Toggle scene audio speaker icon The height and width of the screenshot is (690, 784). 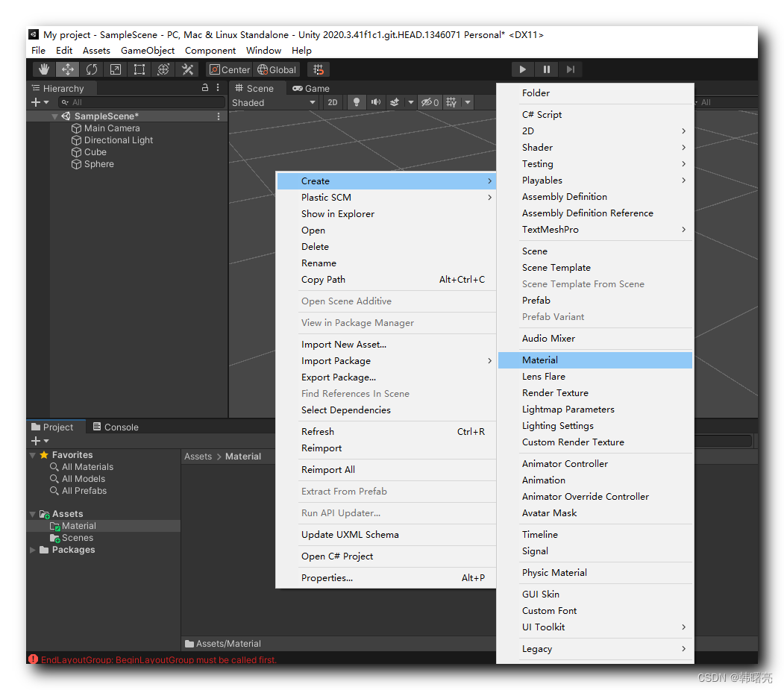tap(375, 102)
